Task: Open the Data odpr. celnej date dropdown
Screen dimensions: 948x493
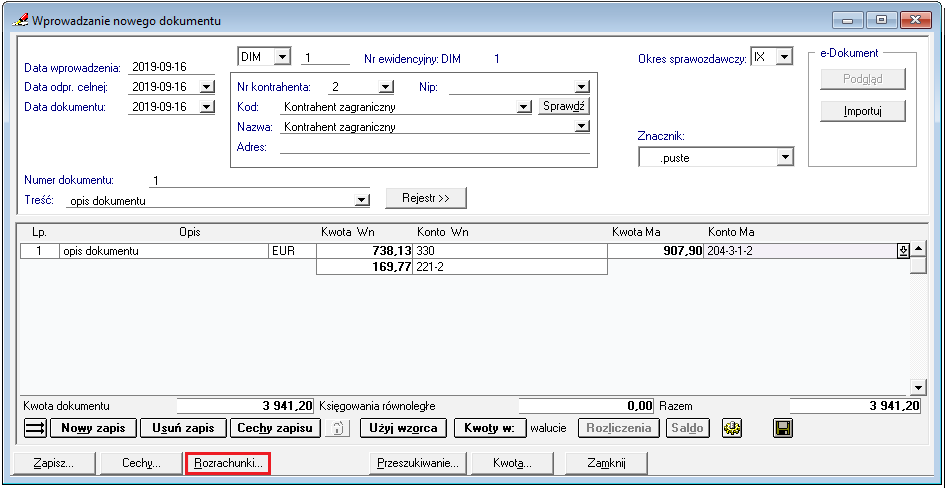Action: point(207,87)
